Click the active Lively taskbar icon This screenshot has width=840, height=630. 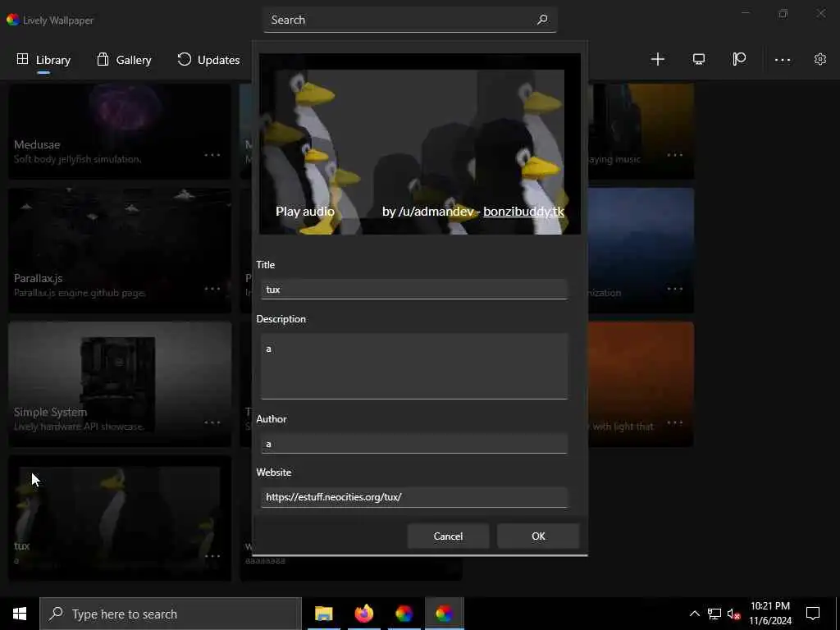[444, 614]
